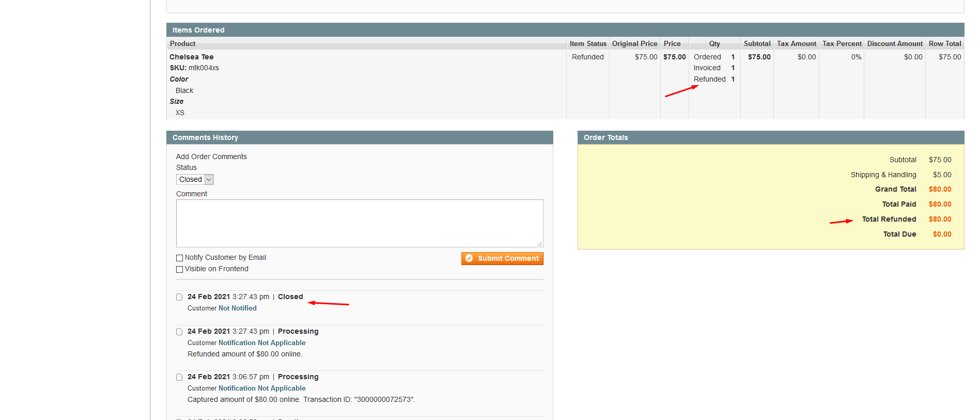This screenshot has height=420, width=980.
Task: Click the Chelsea Tee product name
Action: (192, 57)
